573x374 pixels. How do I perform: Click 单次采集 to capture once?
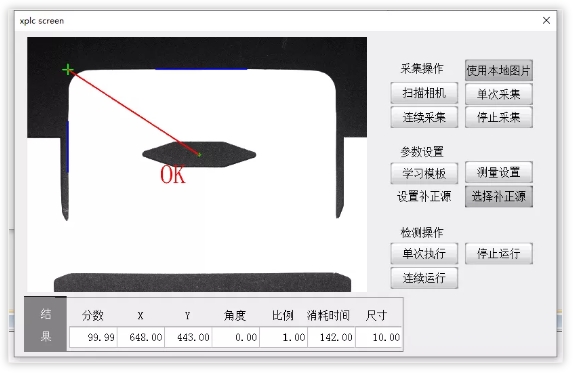(x=498, y=94)
